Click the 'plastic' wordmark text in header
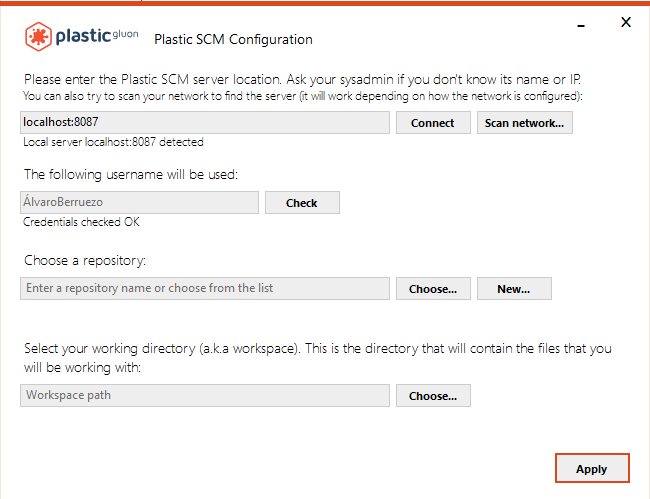Viewport: 650px width, 499px height. coord(86,37)
